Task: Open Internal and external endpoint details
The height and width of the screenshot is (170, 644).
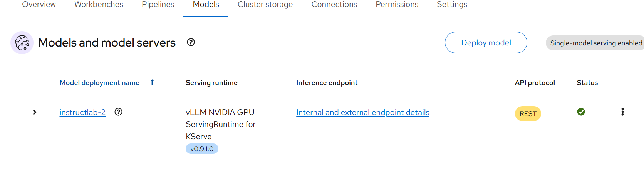Action: coord(362,112)
